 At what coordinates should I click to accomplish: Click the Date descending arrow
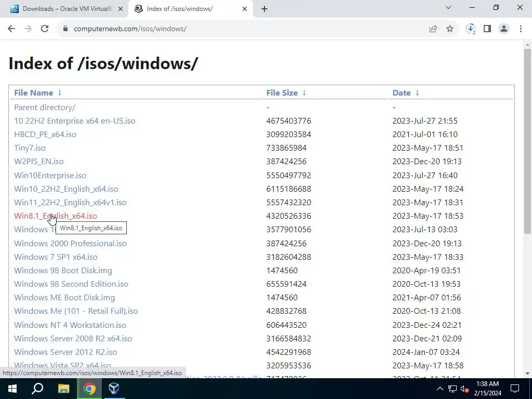[x=417, y=92]
